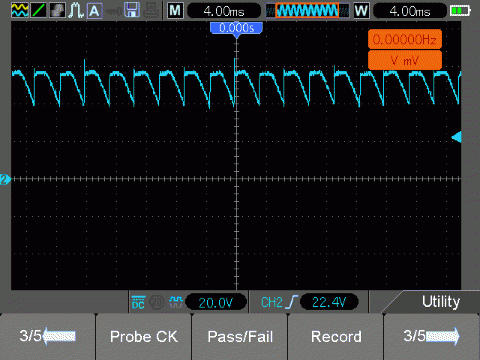Open the Probe CK menu option

point(144,337)
